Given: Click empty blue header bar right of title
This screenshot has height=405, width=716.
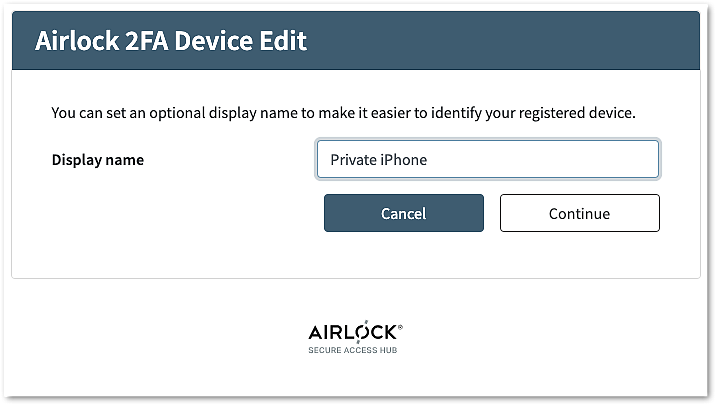Looking at the screenshot, I should [500, 41].
